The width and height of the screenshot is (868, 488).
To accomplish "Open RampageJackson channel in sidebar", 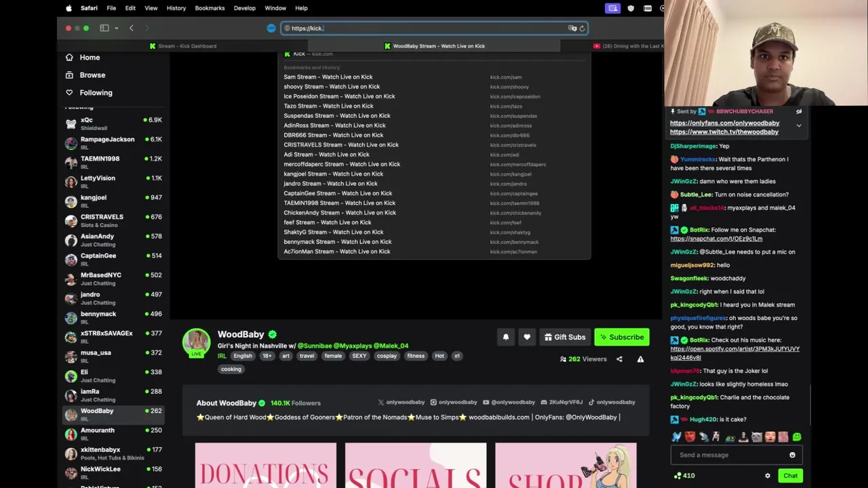I will point(113,142).
